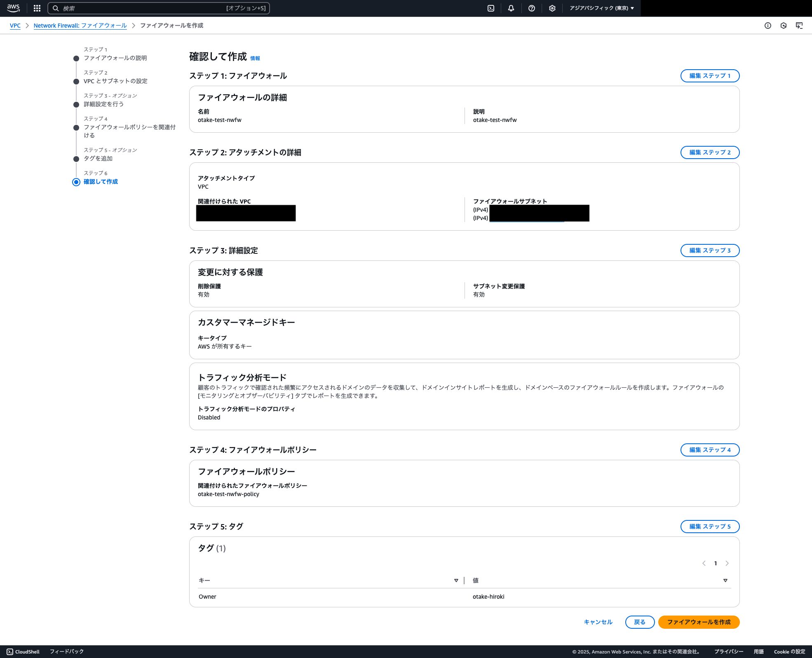
Task: Click 有効 under 削除保護
Action: pos(204,295)
